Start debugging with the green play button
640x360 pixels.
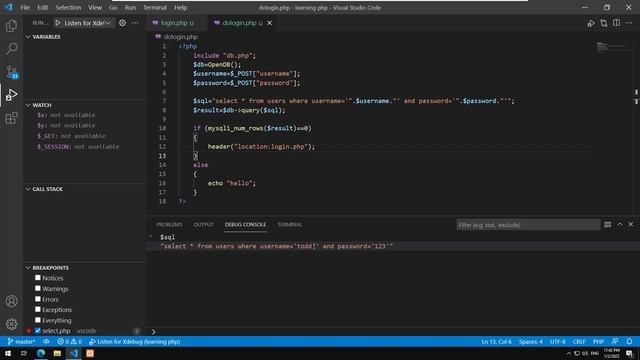(x=58, y=23)
